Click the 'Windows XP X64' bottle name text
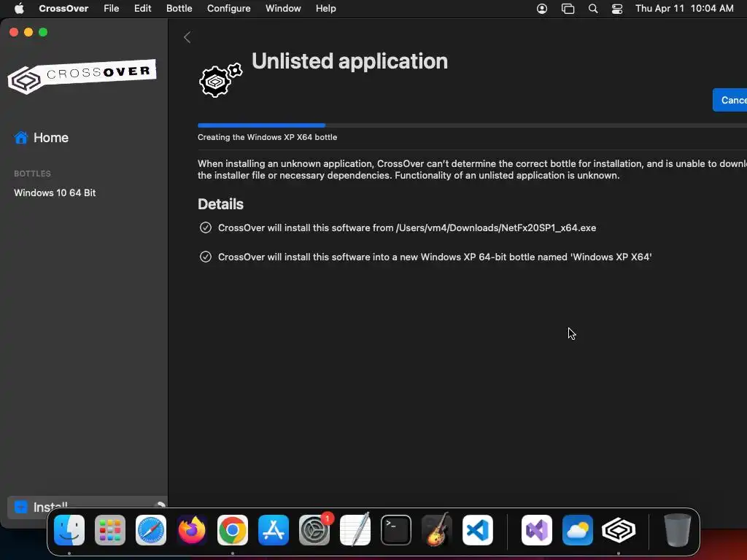The image size is (747, 560). click(x=611, y=257)
